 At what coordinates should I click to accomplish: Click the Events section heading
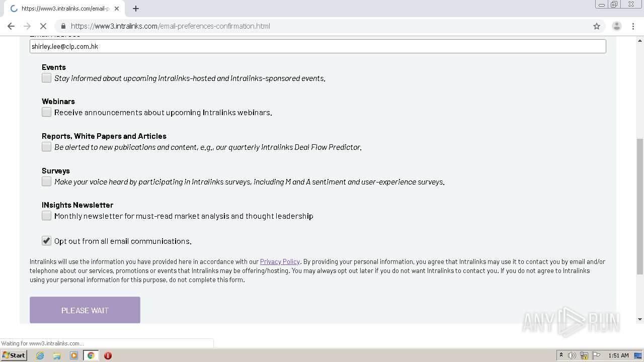(x=54, y=67)
